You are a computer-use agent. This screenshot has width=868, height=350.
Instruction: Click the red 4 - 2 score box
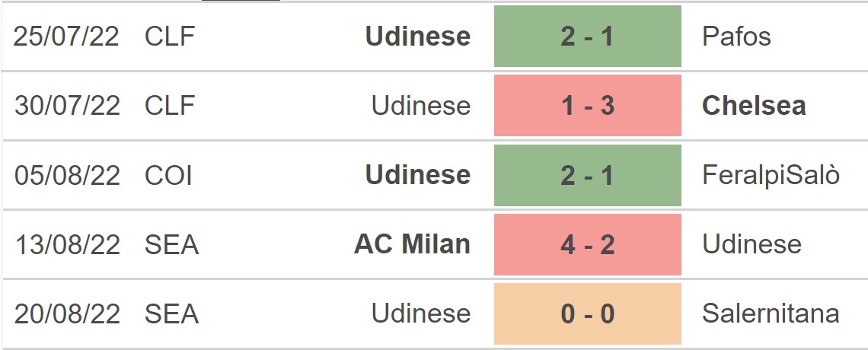[587, 244]
